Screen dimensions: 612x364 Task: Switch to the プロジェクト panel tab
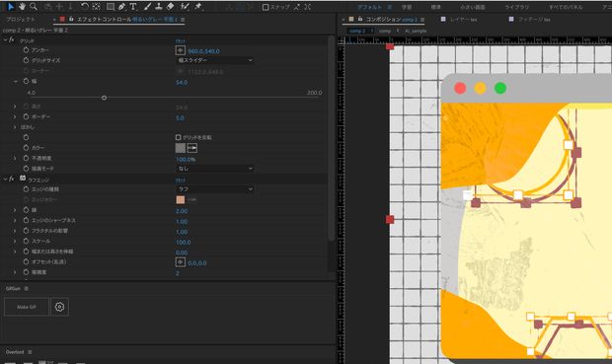click(21, 19)
